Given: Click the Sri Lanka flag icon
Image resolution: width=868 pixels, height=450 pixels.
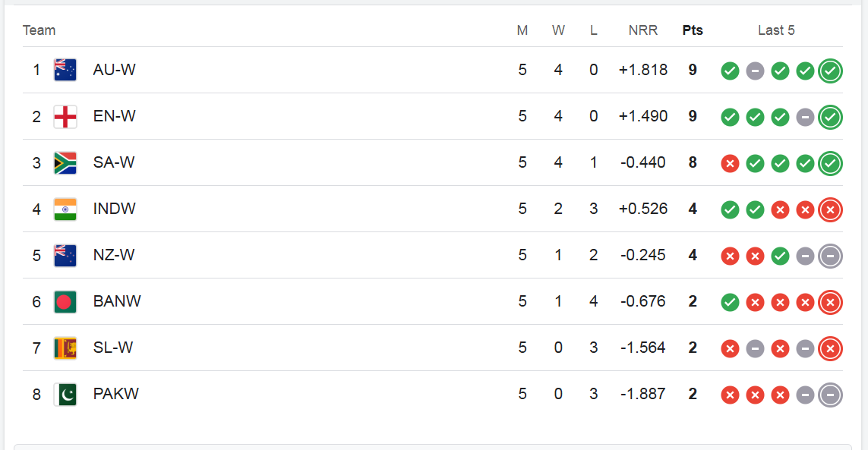Looking at the screenshot, I should (x=65, y=348).
